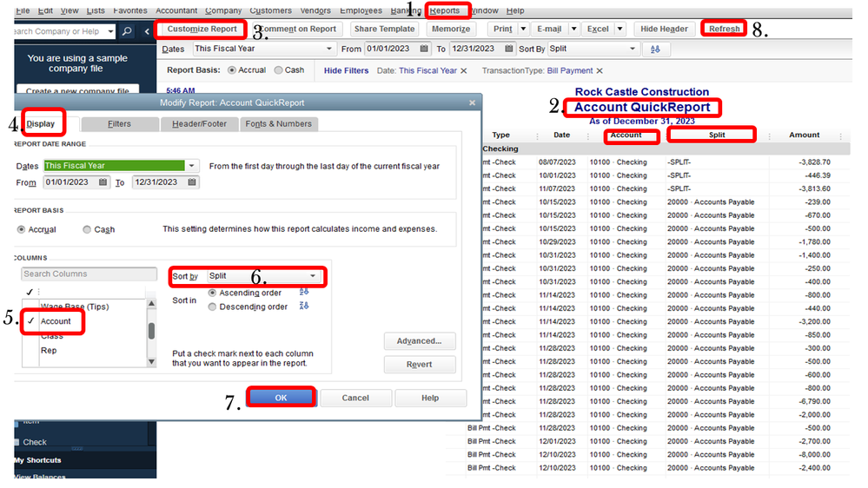Viewport: 868px width, 488px height.
Task: Open the Reports menu
Action: pos(445,10)
